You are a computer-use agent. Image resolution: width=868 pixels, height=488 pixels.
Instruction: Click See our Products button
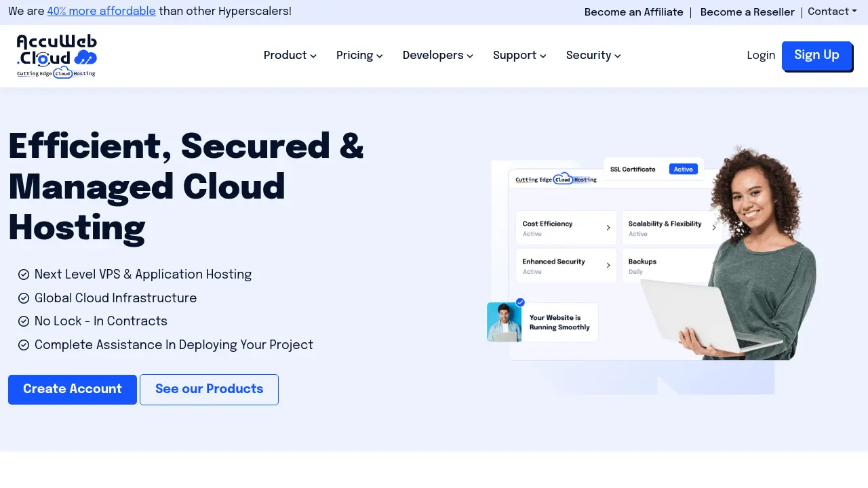click(x=209, y=389)
